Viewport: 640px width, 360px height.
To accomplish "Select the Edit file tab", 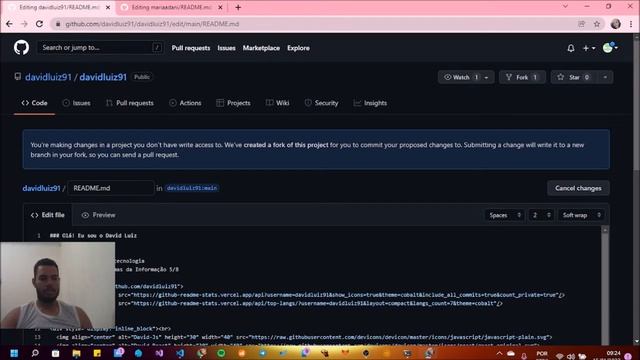I will point(48,215).
